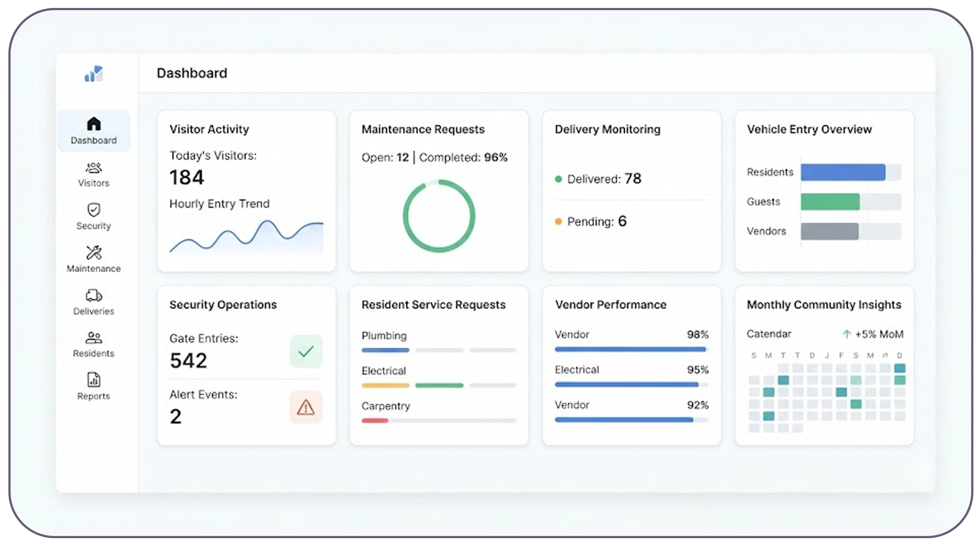Click the green checkmark beside Gate Entries
Image resolution: width=980 pixels, height=547 pixels.
306,352
